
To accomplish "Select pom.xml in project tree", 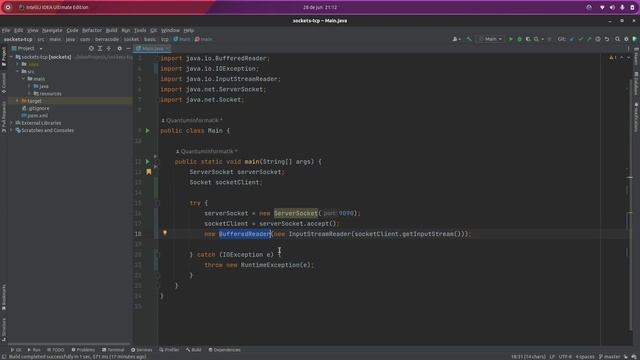I will point(38,116).
